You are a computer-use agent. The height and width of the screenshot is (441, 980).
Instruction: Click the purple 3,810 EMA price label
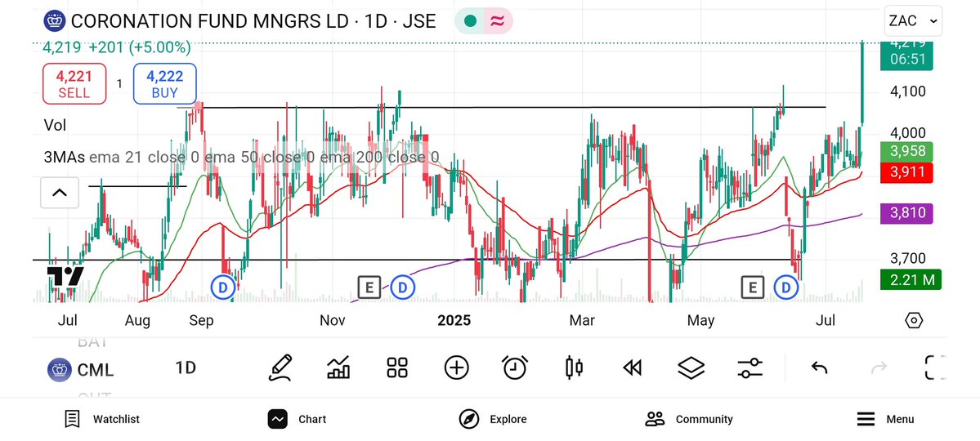pos(906,214)
